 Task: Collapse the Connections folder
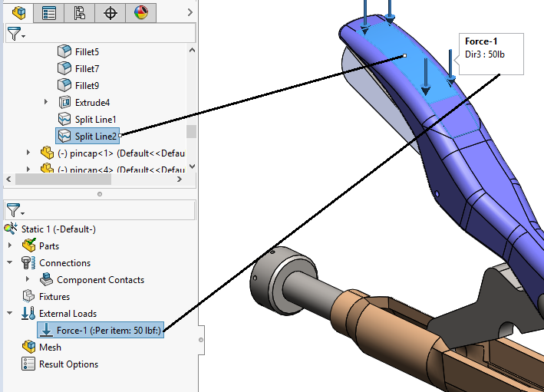10,262
